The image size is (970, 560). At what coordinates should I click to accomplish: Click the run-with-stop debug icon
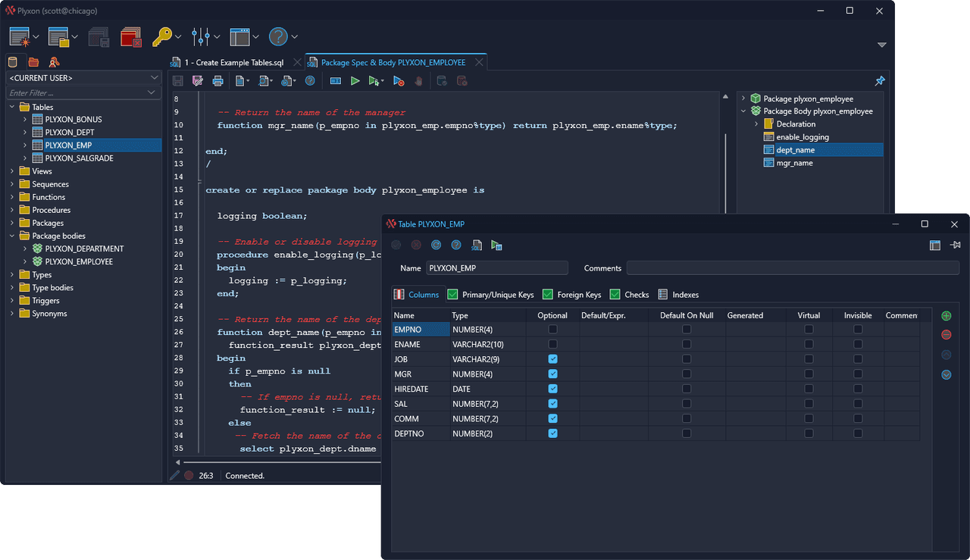(399, 81)
